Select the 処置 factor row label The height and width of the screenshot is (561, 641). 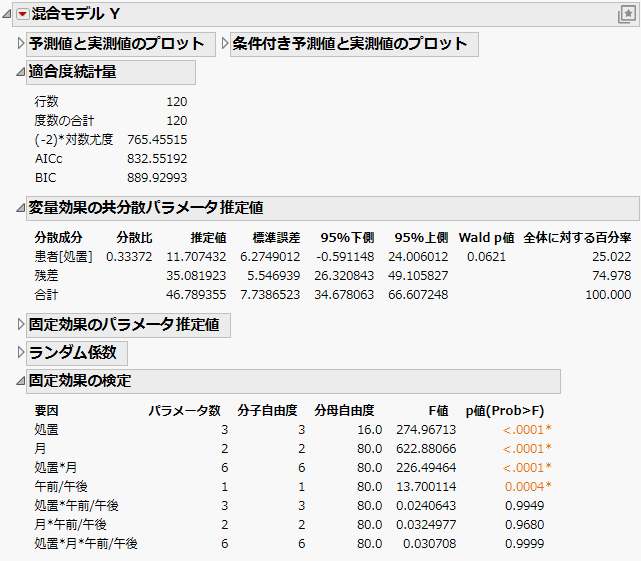click(x=46, y=430)
